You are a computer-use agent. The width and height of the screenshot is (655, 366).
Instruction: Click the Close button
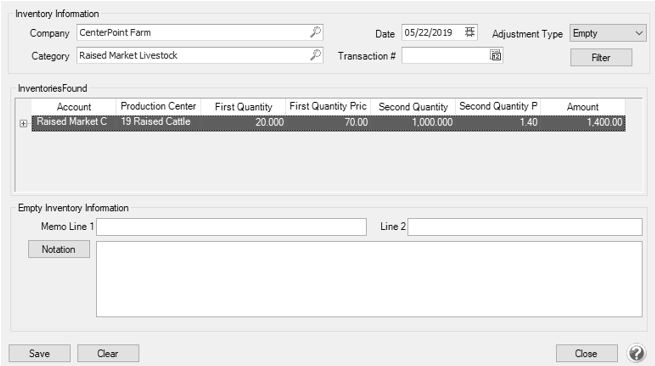click(586, 353)
